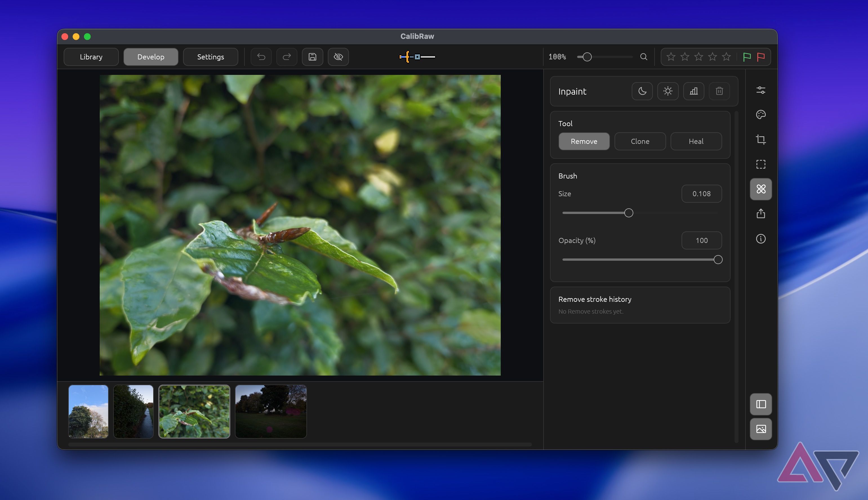Open the color palette panel icon
This screenshot has height=500, width=868.
(x=760, y=115)
